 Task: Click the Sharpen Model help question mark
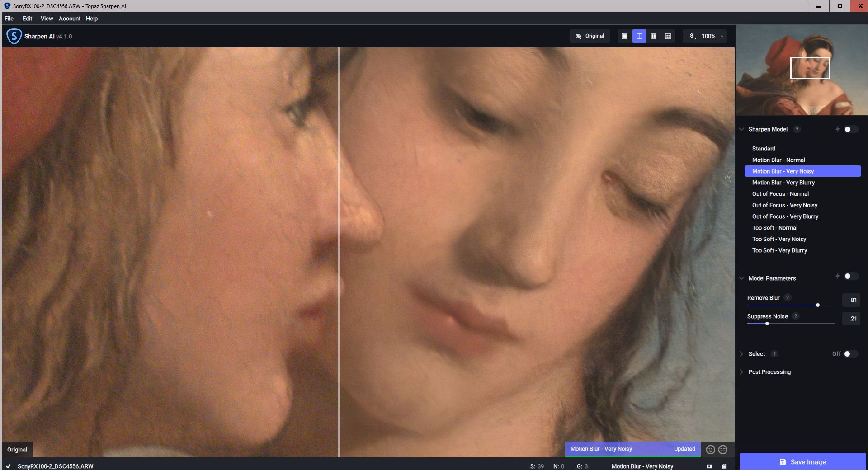(797, 129)
